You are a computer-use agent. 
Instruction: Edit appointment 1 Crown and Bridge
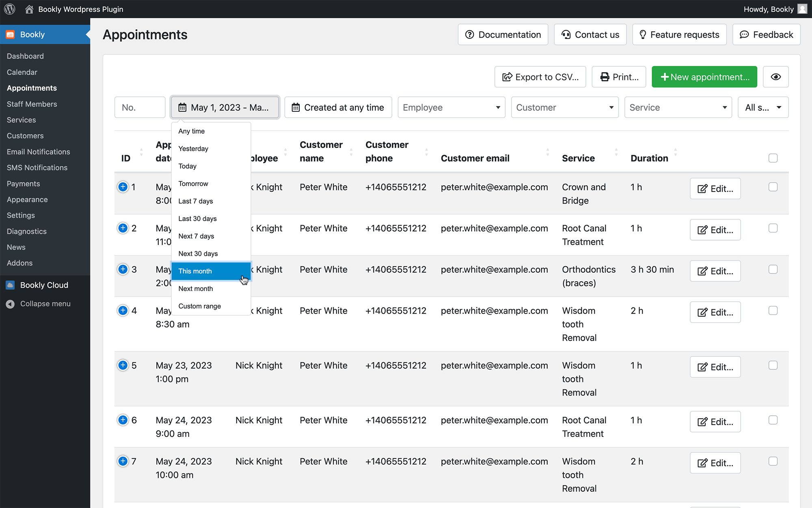[x=715, y=189]
